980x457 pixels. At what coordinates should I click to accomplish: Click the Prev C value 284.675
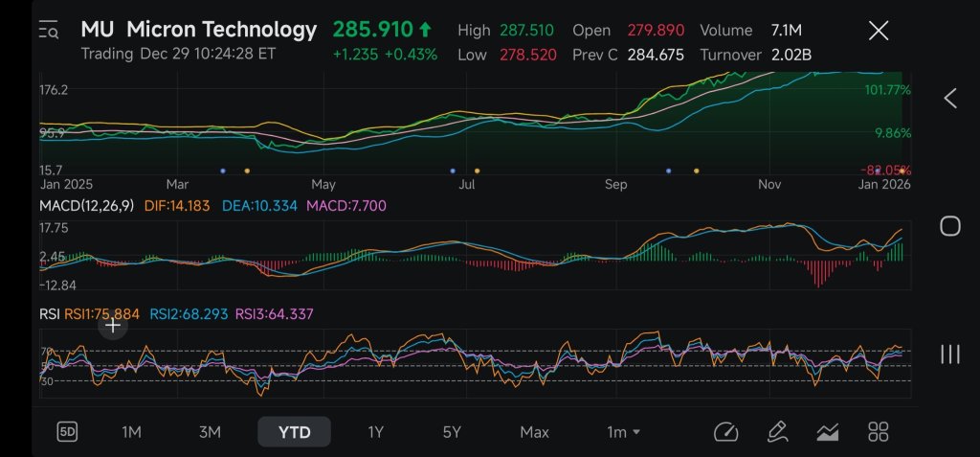[656, 56]
